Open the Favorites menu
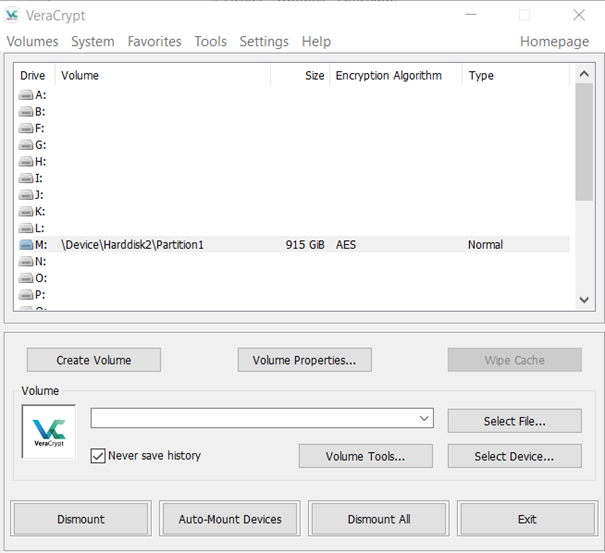Image resolution: width=605 pixels, height=553 pixels. click(x=154, y=41)
